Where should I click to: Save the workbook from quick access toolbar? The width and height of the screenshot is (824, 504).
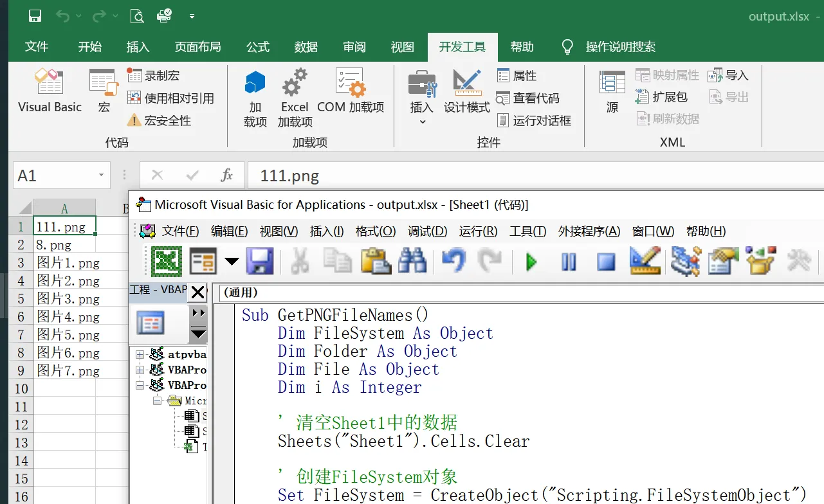pos(35,16)
